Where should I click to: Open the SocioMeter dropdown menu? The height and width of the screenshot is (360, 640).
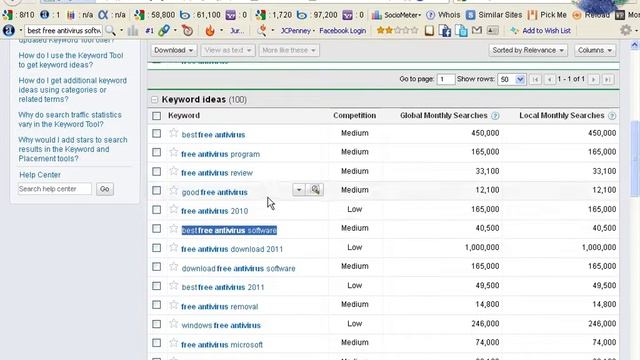(419, 16)
